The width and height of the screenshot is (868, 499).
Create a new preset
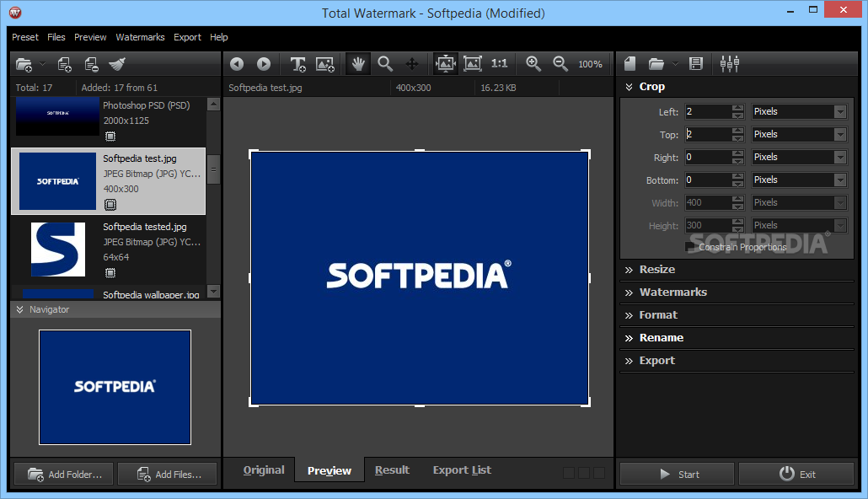pos(630,64)
